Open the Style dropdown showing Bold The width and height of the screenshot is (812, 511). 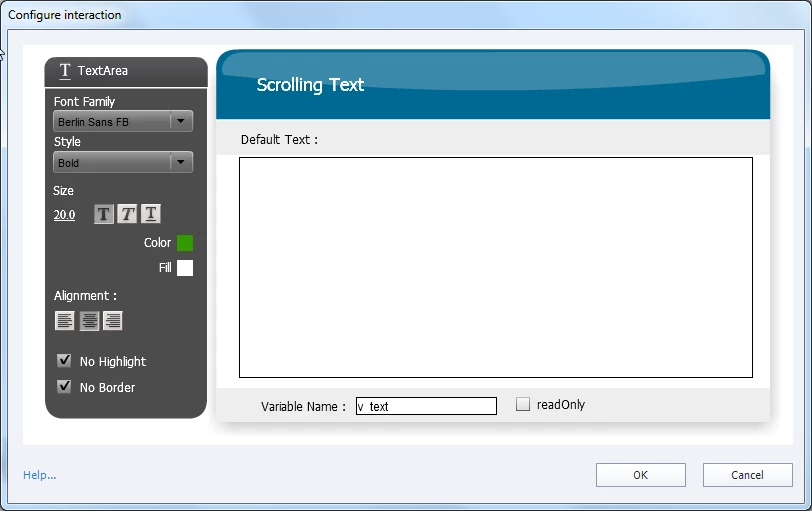(123, 163)
